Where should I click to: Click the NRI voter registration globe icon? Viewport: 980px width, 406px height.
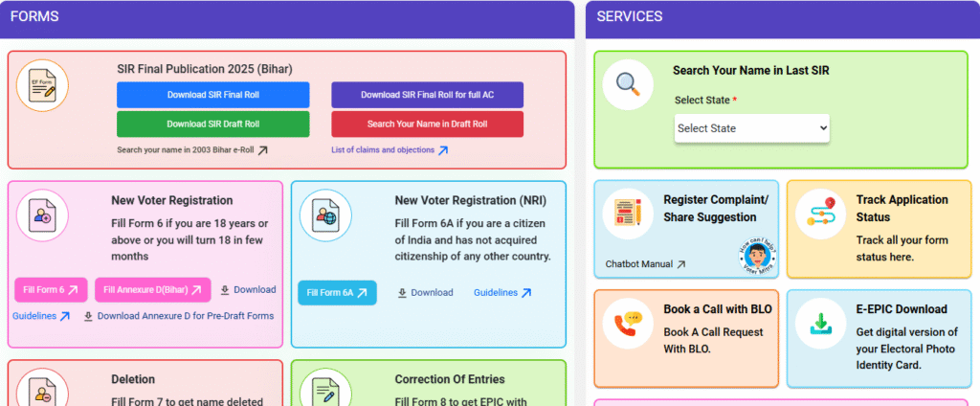point(326,215)
